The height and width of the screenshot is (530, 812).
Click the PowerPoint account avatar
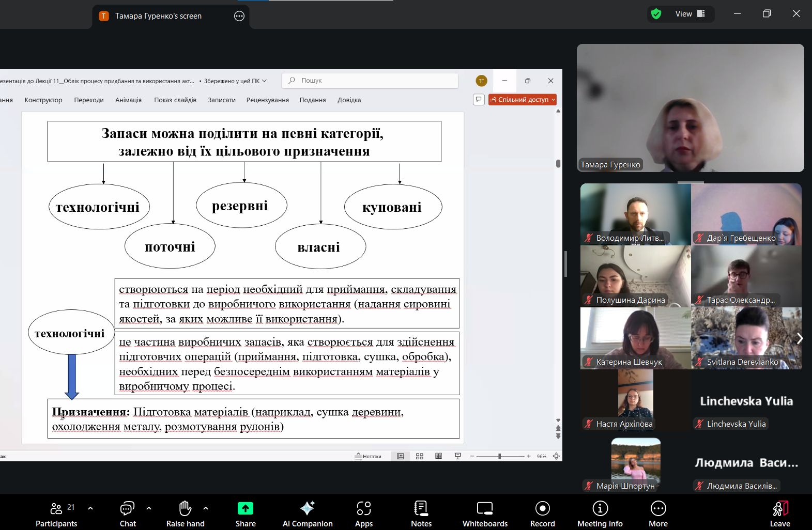[x=481, y=81]
